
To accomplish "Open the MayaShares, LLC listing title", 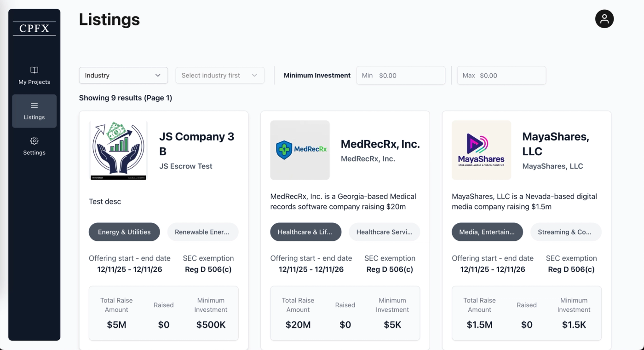I will click(x=556, y=144).
